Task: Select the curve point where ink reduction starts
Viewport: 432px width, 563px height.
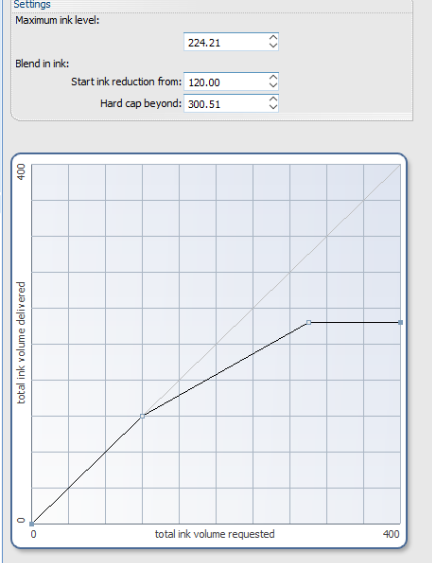Action: coord(143,416)
